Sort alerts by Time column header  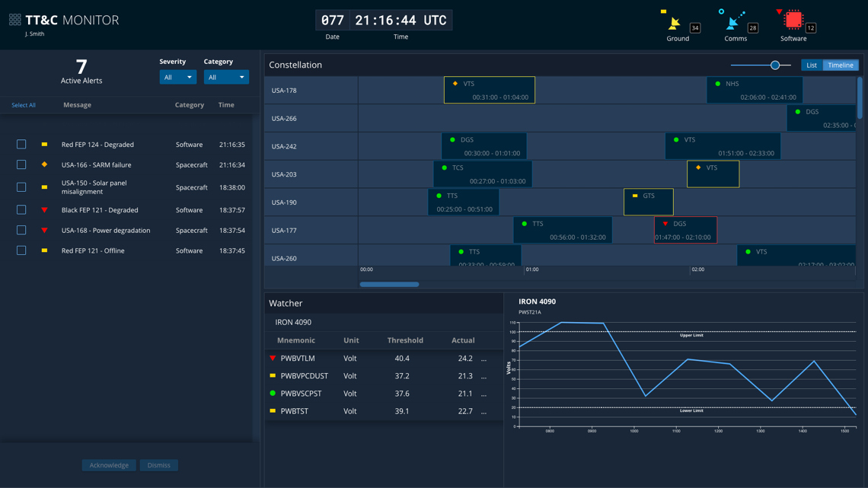[226, 105]
